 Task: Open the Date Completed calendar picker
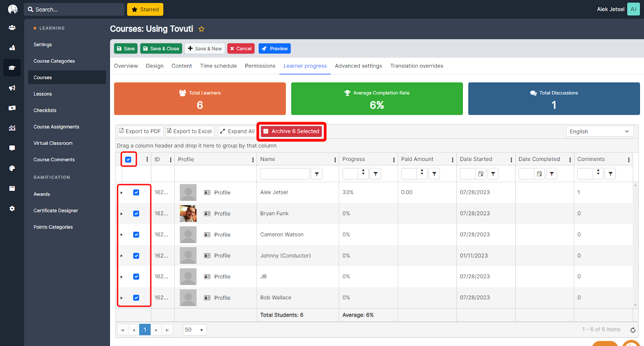coord(539,174)
